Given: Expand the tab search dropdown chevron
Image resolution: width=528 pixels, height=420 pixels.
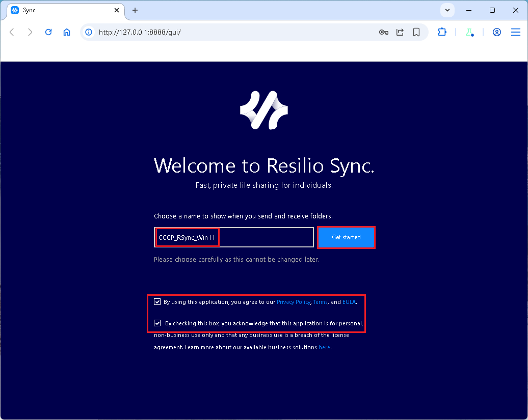Looking at the screenshot, I should (x=447, y=10).
